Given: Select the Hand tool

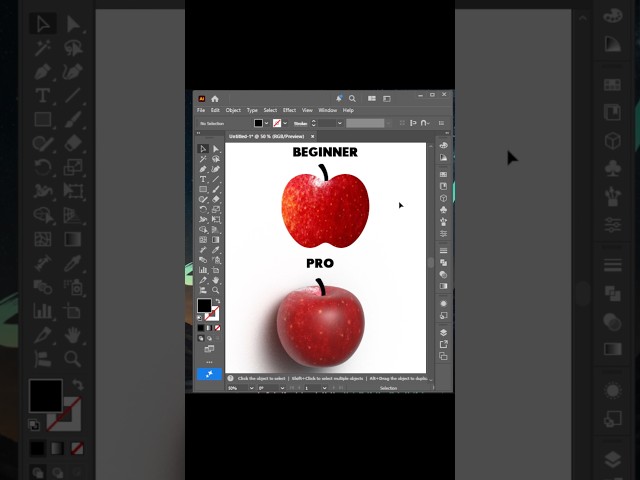Looking at the screenshot, I should pos(216,280).
